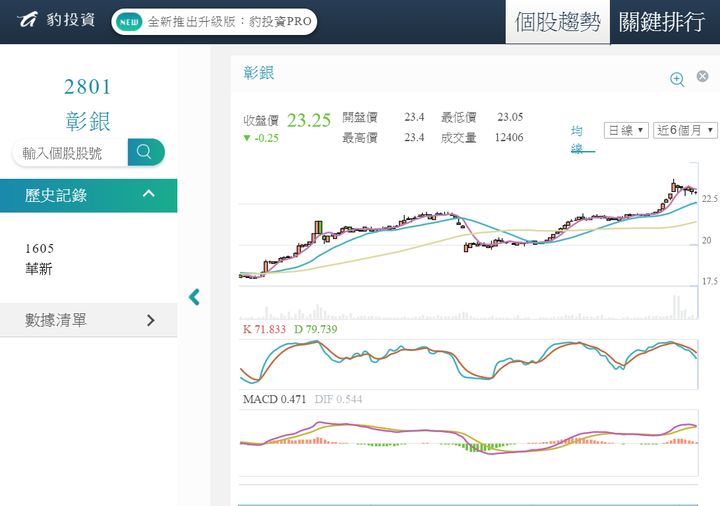Click the 彰銀 stock name in sidebar

pos(88,121)
